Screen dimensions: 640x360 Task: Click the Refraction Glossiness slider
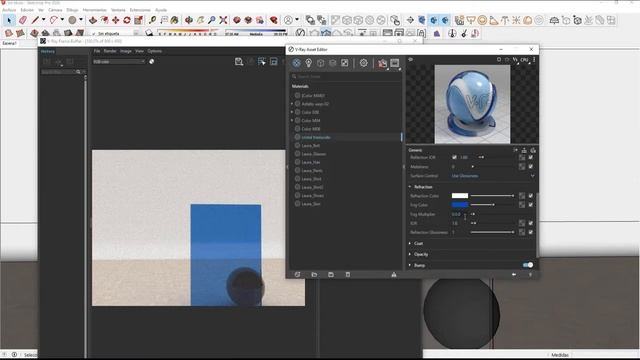pyautogui.click(x=492, y=232)
